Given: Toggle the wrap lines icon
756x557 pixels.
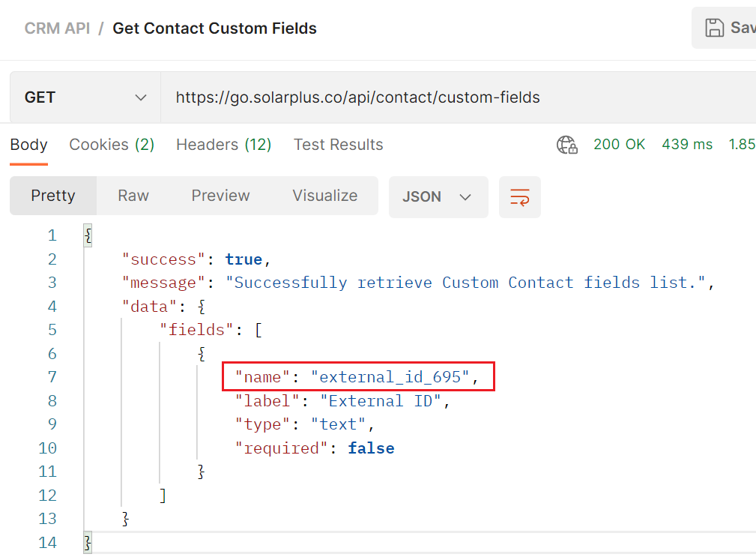Looking at the screenshot, I should [519, 197].
